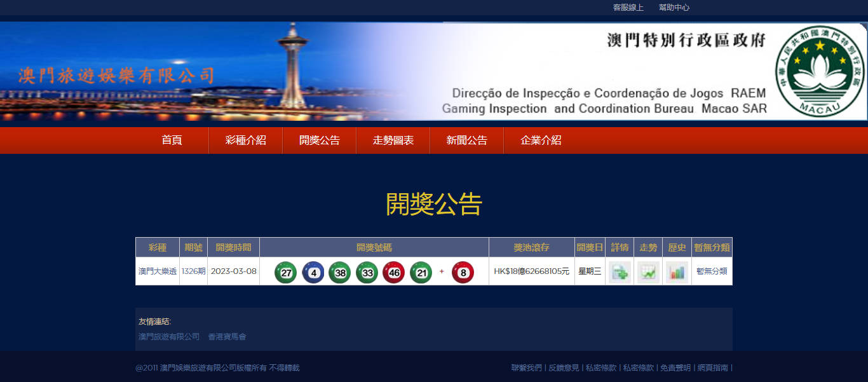Open the 歷史 history bar chart icon

tap(677, 272)
